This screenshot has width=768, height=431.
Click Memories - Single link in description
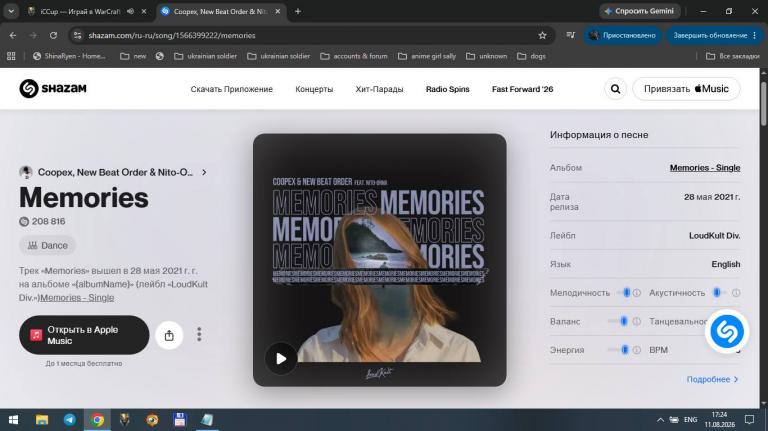(x=77, y=298)
